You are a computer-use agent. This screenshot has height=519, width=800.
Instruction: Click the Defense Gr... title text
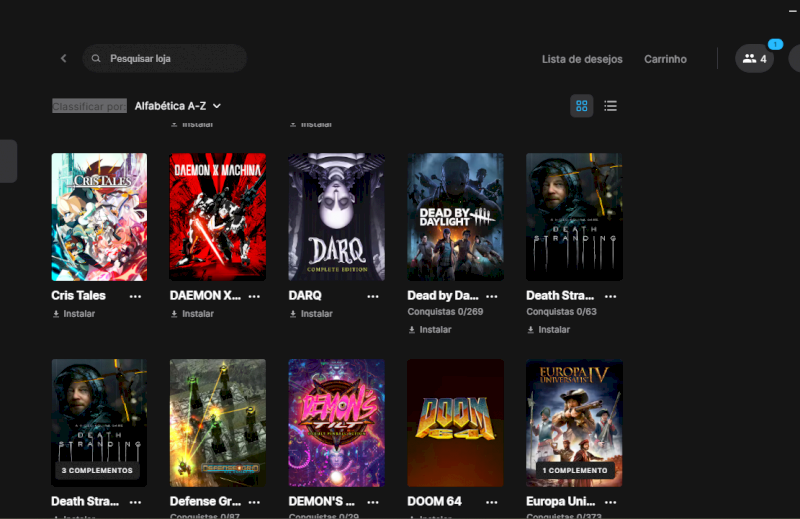click(x=205, y=501)
